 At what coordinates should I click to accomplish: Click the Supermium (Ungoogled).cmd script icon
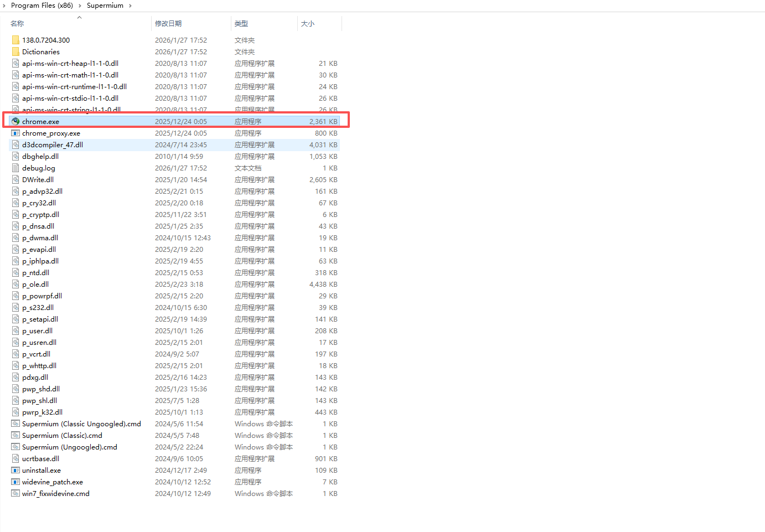tap(15, 447)
